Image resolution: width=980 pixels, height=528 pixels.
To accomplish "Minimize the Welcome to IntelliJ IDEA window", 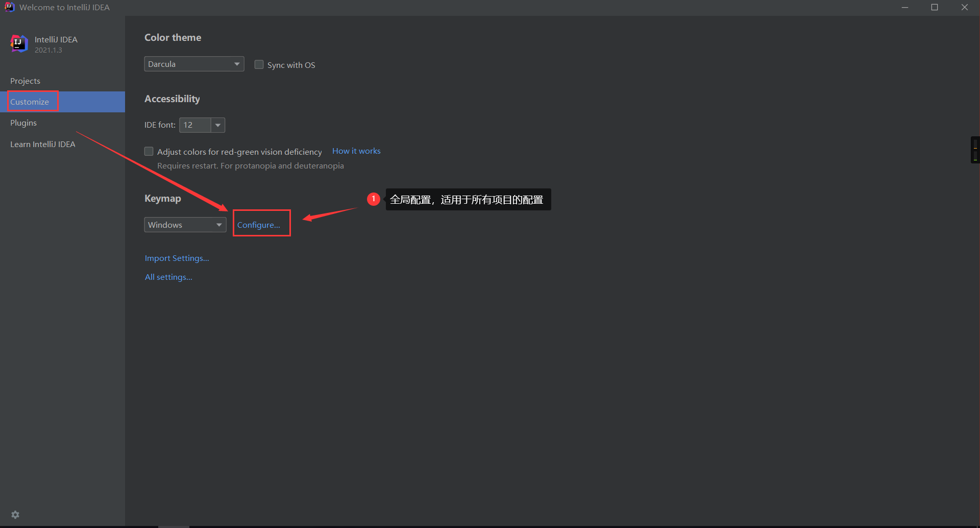I will coord(904,7).
